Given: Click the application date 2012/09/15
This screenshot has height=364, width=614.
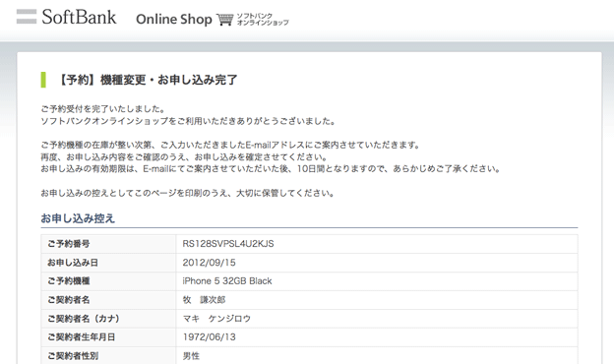Looking at the screenshot, I should click(210, 263).
